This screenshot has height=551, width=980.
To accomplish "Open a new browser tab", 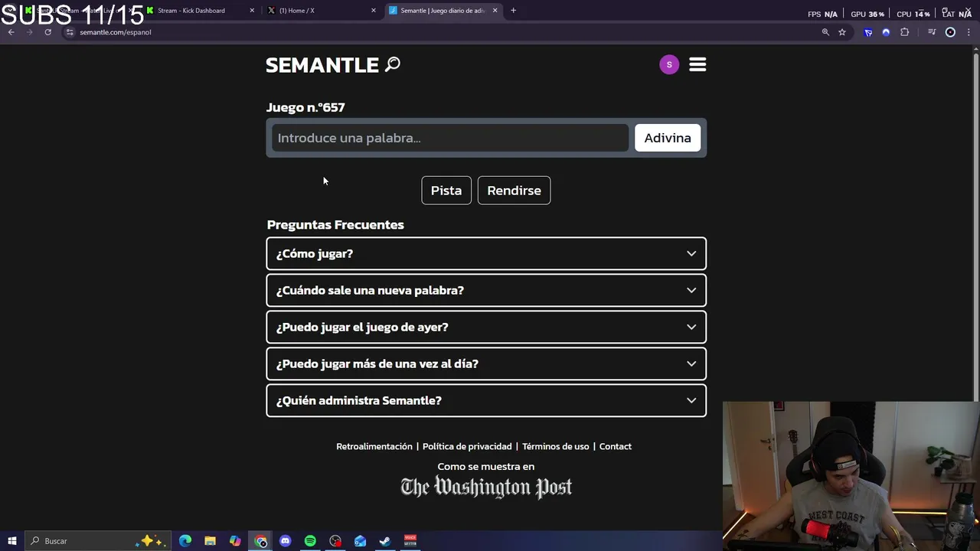I will (x=513, y=11).
